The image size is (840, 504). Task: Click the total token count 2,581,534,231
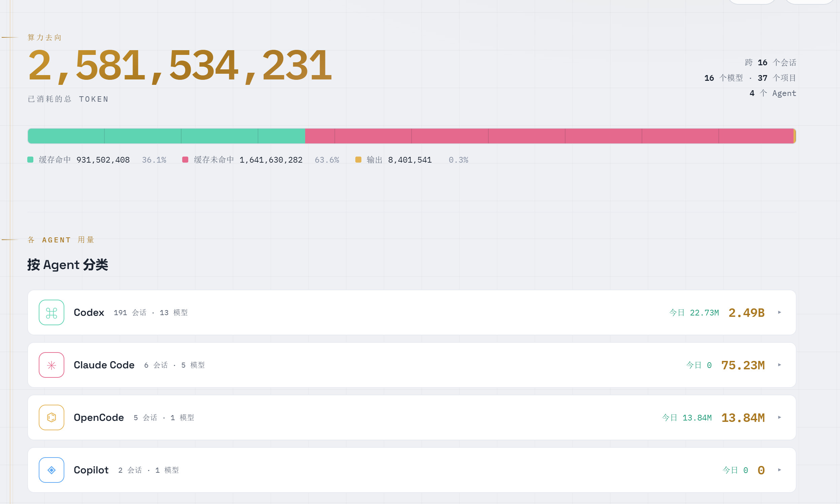click(x=180, y=65)
